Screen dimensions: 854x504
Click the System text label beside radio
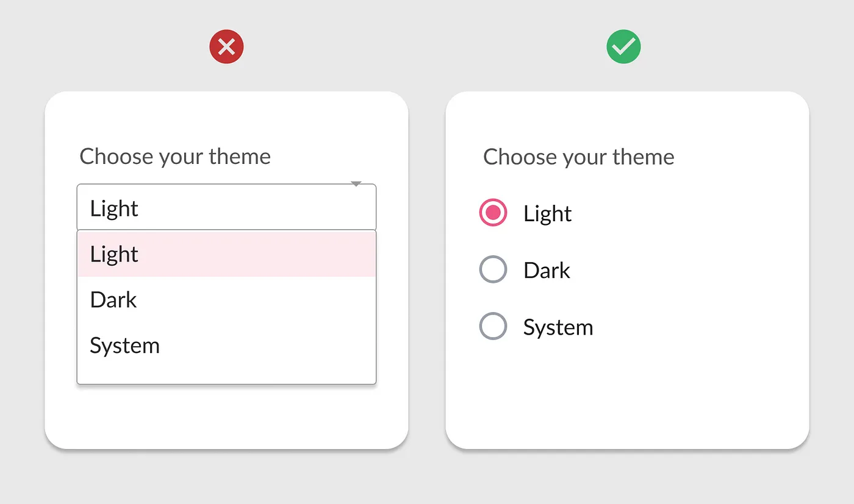(x=558, y=327)
